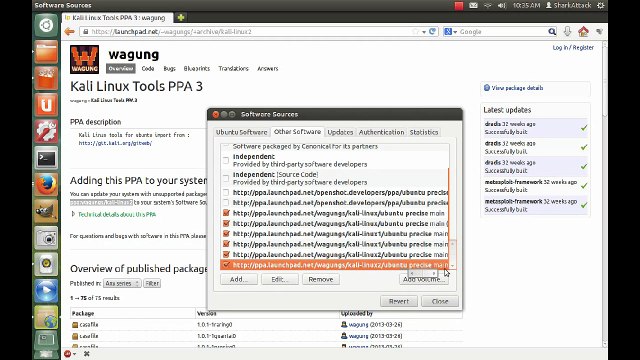This screenshot has height=360, width=640.
Task: Open the system gear menu in top panel
Action: click(x=601, y=5)
